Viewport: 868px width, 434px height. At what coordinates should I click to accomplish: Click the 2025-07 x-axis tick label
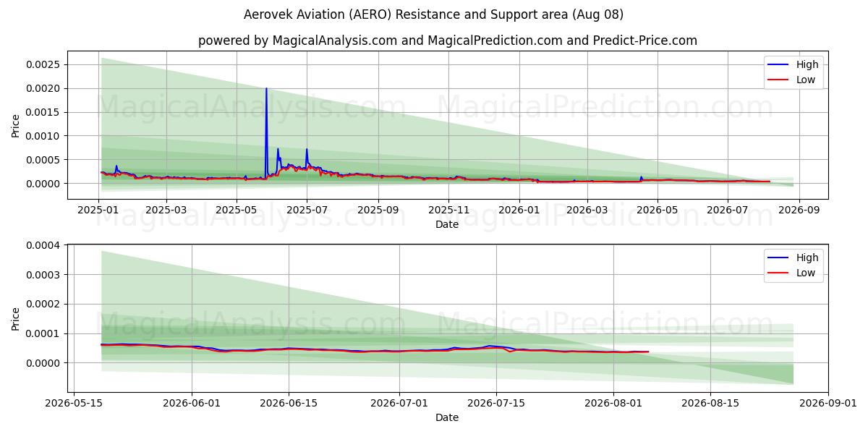tap(307, 210)
